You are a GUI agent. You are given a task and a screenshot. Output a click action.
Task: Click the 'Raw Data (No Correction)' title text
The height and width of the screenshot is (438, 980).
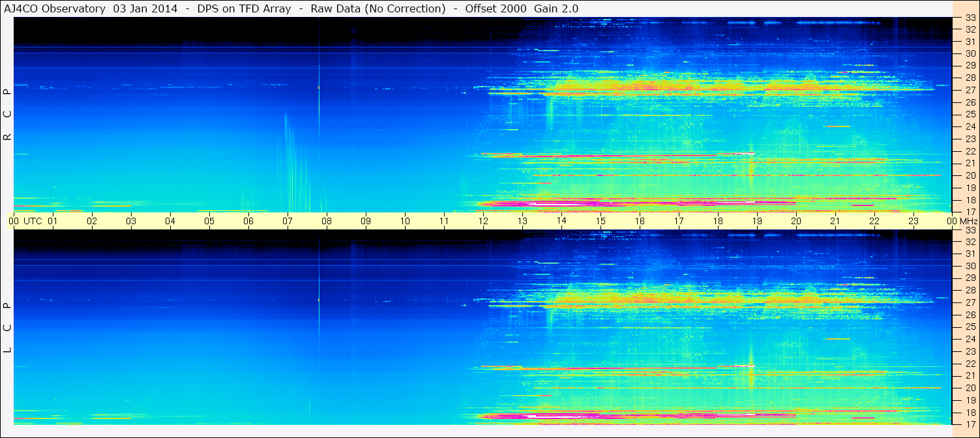click(x=378, y=8)
